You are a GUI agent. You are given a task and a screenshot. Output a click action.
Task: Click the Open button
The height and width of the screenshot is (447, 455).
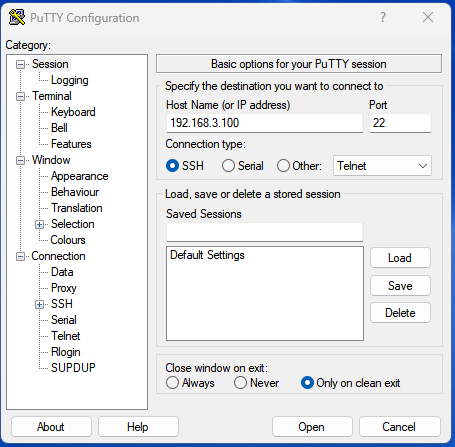pyautogui.click(x=312, y=426)
